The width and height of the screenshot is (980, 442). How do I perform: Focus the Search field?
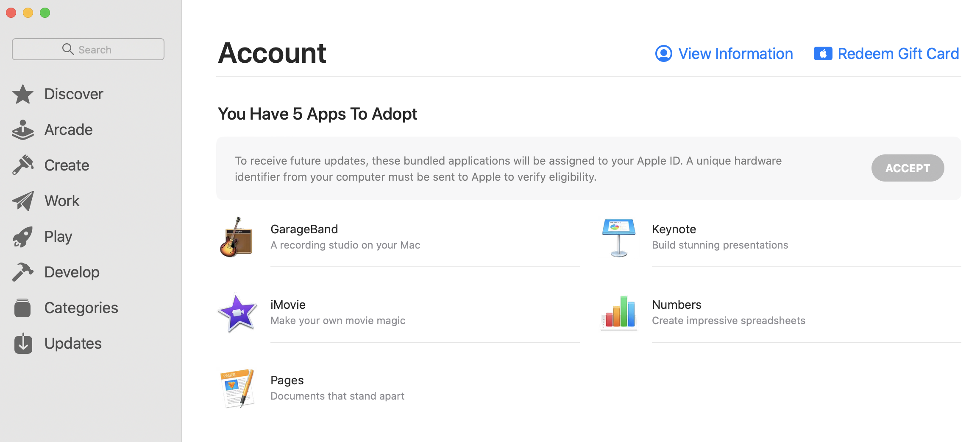[x=88, y=50]
